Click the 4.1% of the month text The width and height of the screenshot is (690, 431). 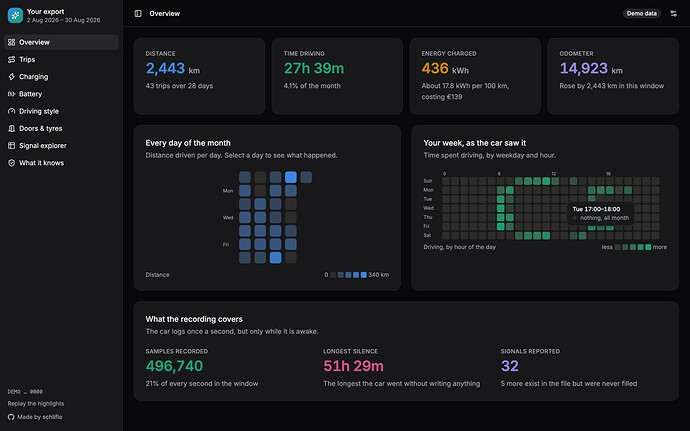pyautogui.click(x=312, y=86)
